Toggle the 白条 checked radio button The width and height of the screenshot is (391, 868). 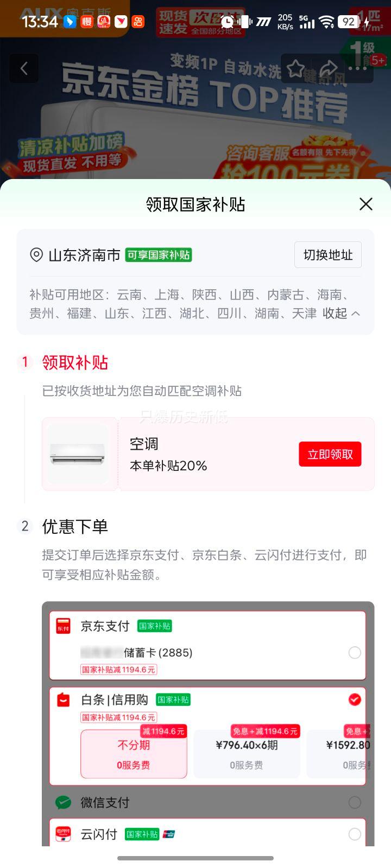(355, 700)
